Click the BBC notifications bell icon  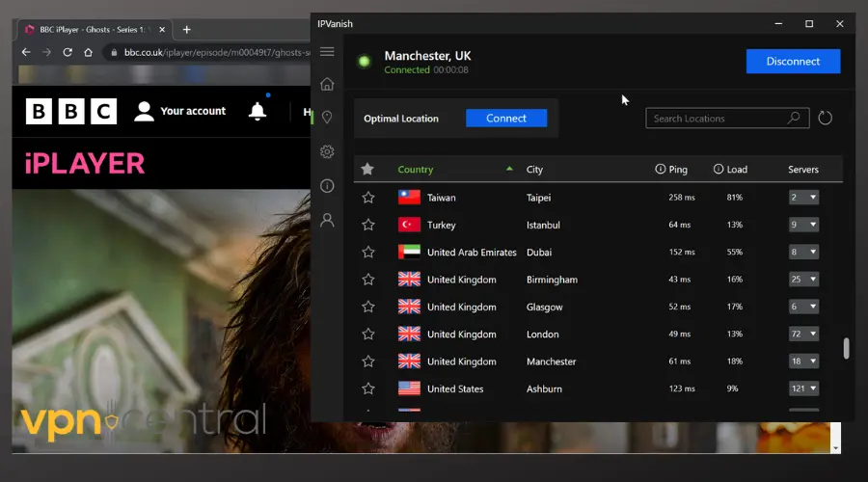click(x=257, y=111)
